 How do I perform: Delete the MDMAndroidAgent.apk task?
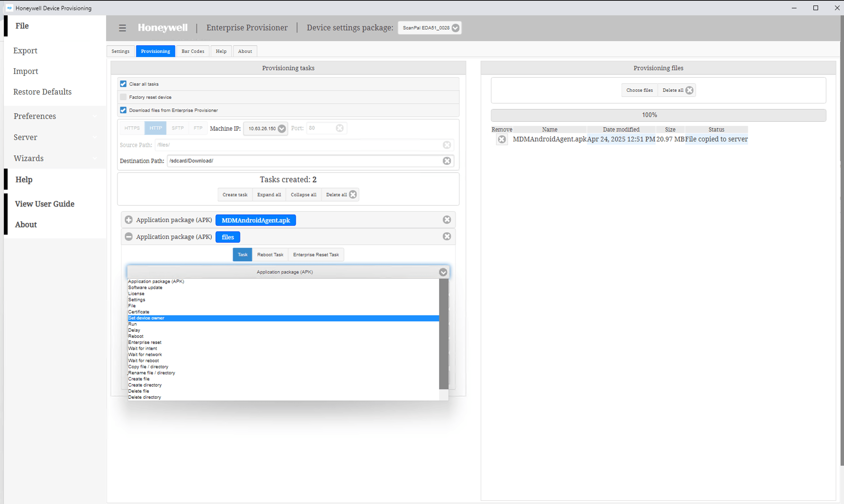447,220
